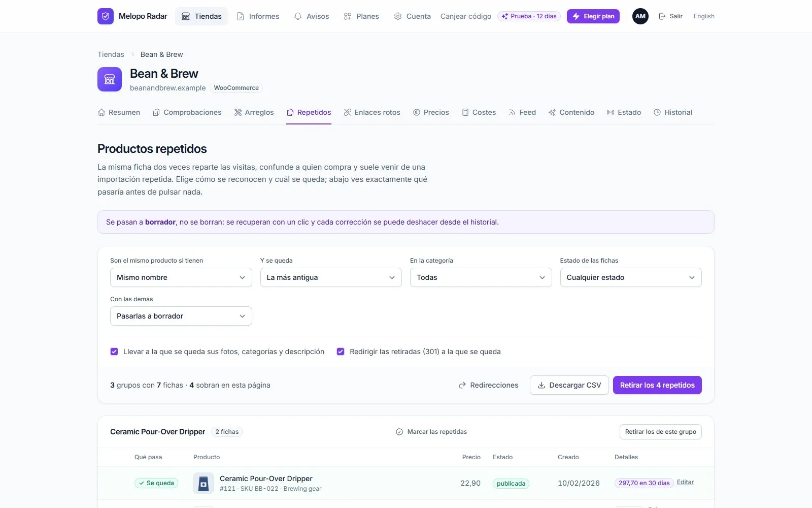Click the Bean & Brew store icon
The height and width of the screenshot is (508, 812).
coord(110,79)
